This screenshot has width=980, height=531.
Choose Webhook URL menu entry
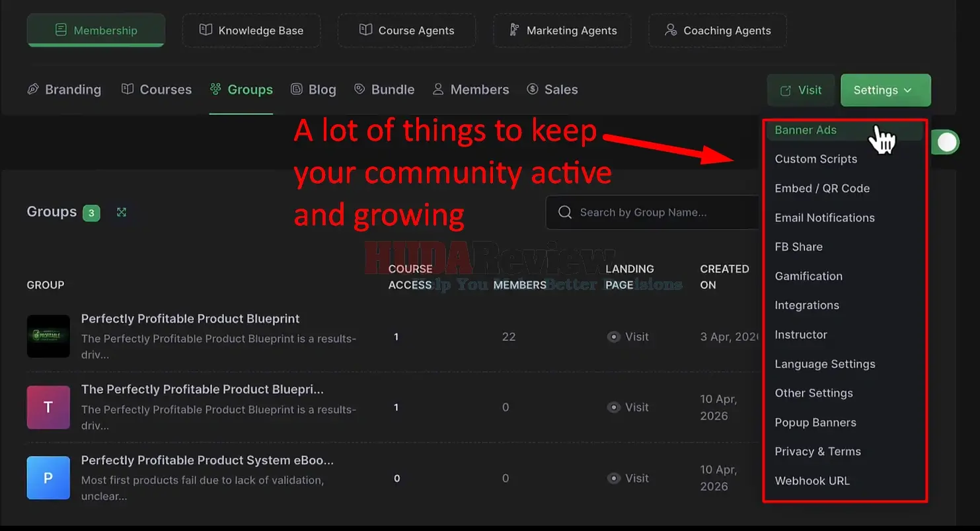(x=812, y=481)
